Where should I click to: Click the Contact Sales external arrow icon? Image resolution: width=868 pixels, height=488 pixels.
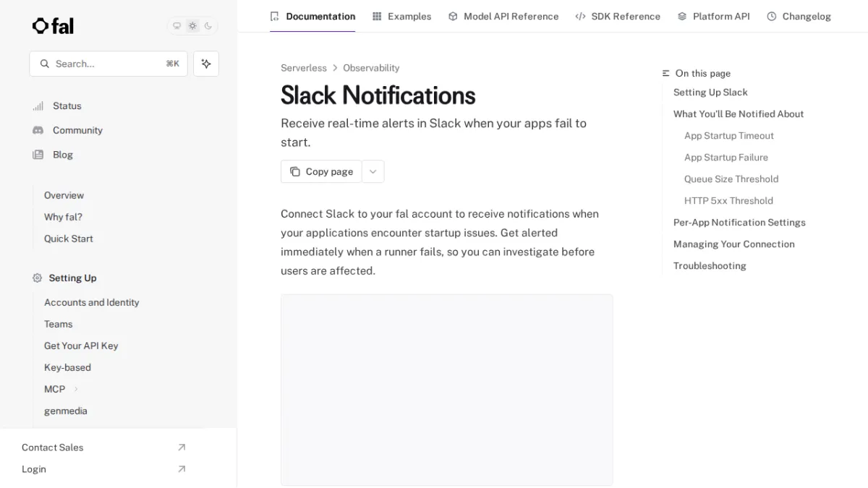[x=182, y=448]
